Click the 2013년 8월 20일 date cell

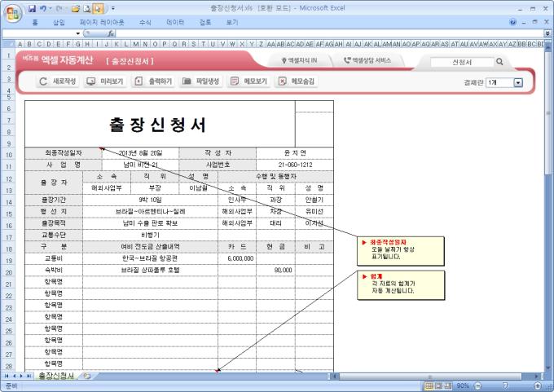140,153
